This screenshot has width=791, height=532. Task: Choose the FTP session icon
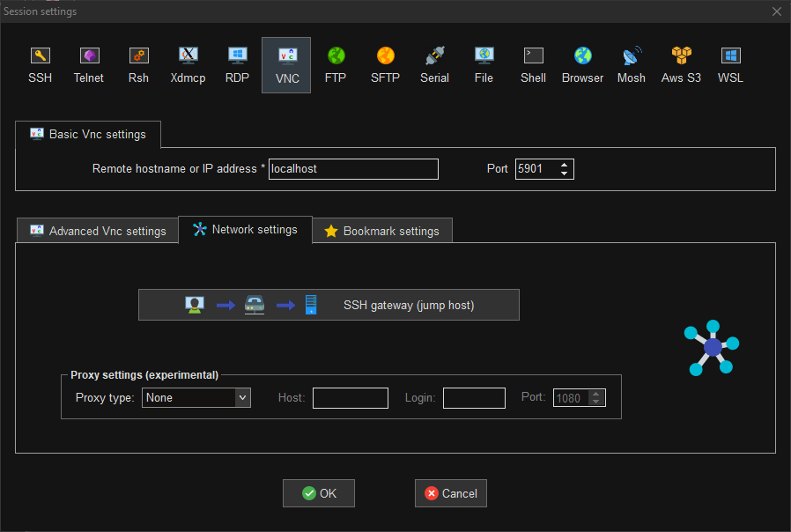336,65
